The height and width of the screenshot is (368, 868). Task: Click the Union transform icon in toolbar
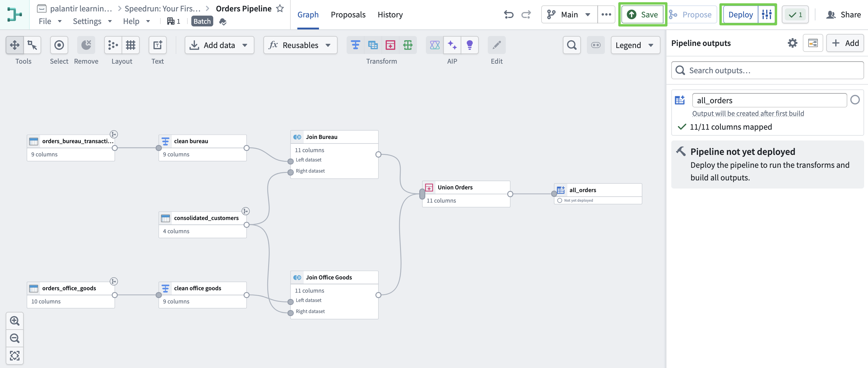tap(390, 45)
